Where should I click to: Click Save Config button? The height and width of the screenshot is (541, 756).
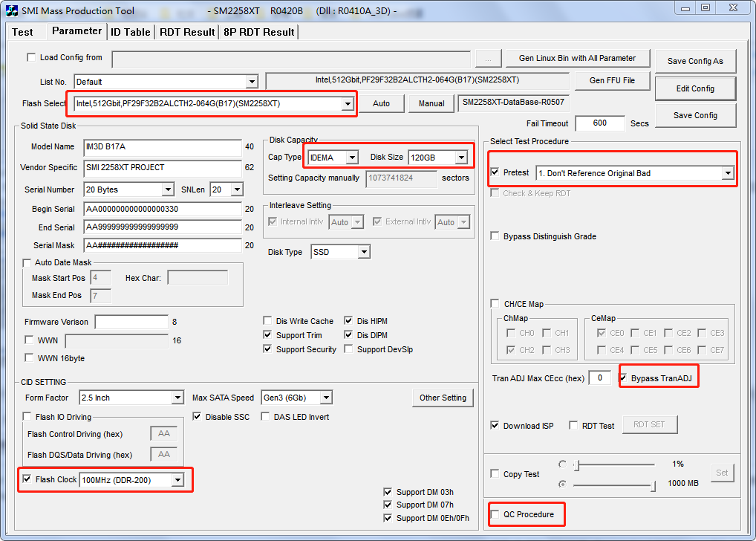[695, 115]
